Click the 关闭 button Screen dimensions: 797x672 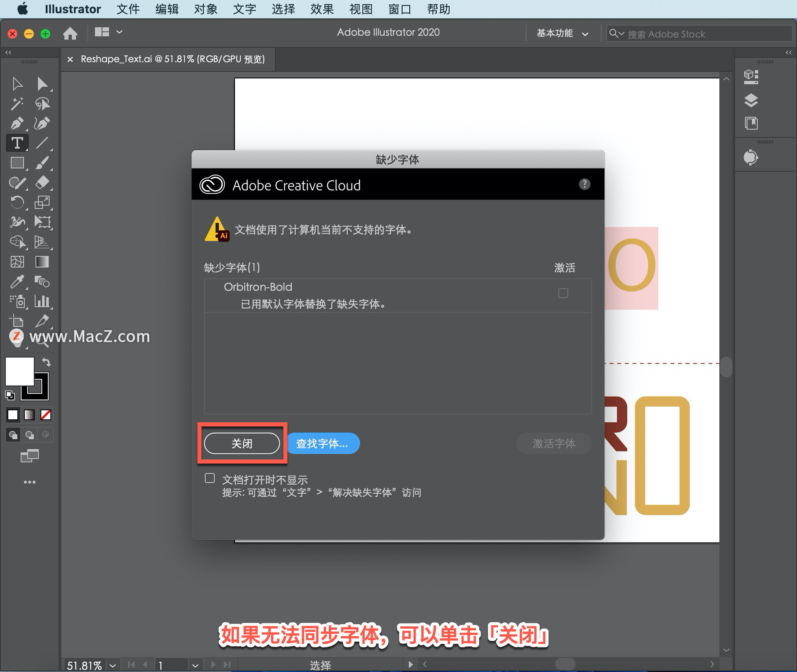(x=242, y=443)
